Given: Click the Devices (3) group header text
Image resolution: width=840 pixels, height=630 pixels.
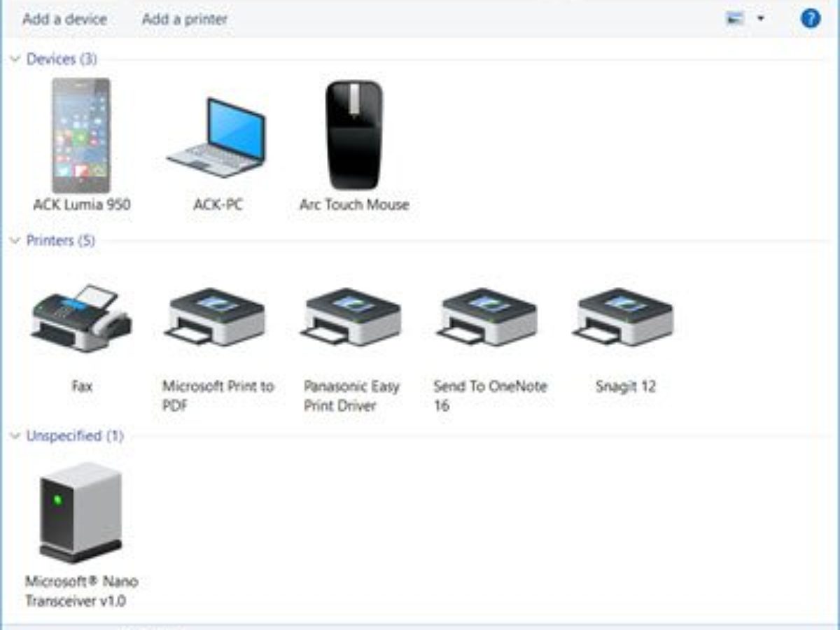Looking at the screenshot, I should pos(62,59).
